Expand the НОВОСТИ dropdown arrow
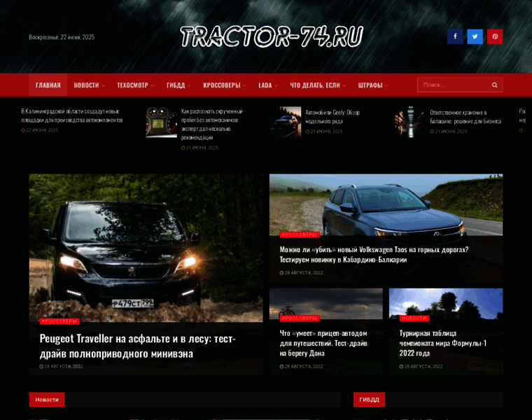This screenshot has width=532, height=420. tap(103, 86)
